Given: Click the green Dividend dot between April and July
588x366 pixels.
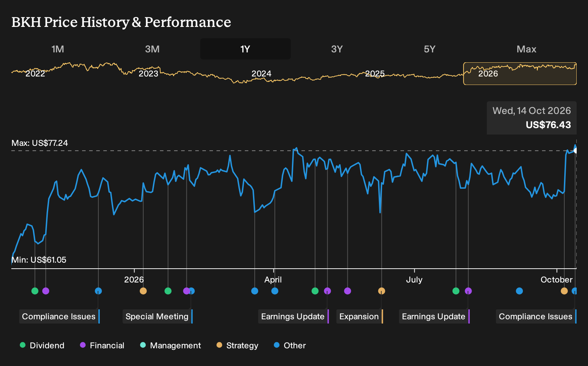Looking at the screenshot, I should pyautogui.click(x=315, y=291).
